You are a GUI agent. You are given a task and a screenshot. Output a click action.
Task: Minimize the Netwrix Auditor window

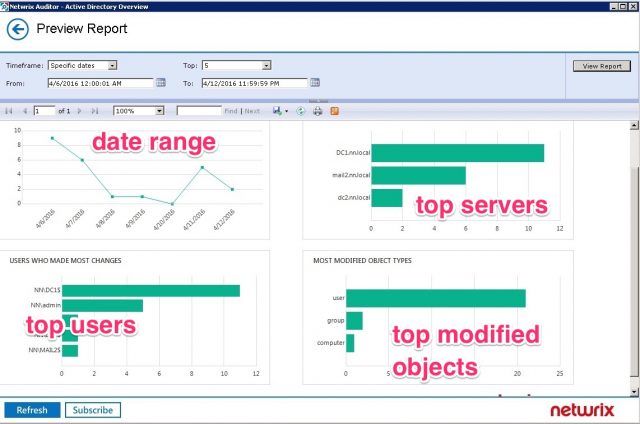coord(614,6)
